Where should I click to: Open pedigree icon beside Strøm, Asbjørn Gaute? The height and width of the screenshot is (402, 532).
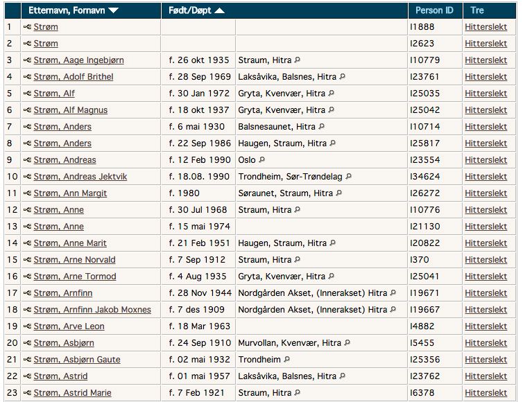click(27, 359)
